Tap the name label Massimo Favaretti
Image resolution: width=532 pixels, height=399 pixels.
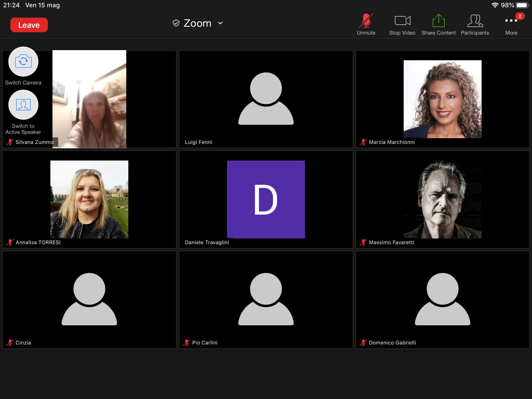tap(391, 242)
